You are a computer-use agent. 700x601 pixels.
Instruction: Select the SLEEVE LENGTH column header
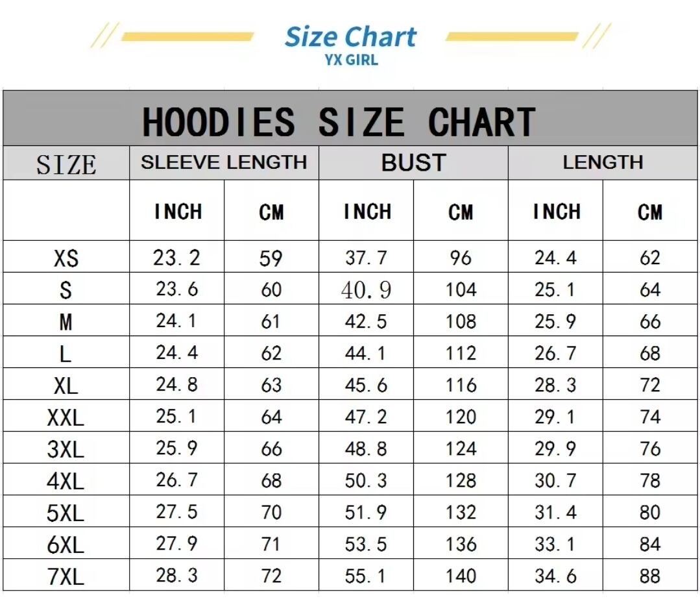coord(224,162)
